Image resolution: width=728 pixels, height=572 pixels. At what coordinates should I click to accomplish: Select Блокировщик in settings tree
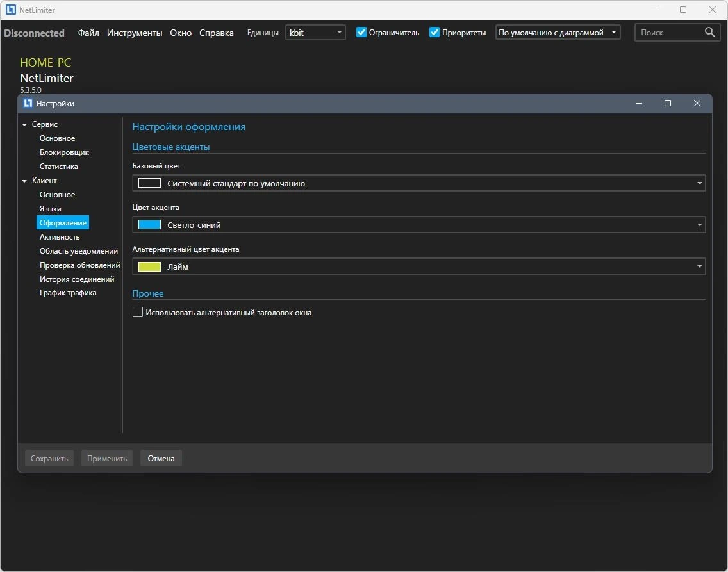tap(64, 152)
